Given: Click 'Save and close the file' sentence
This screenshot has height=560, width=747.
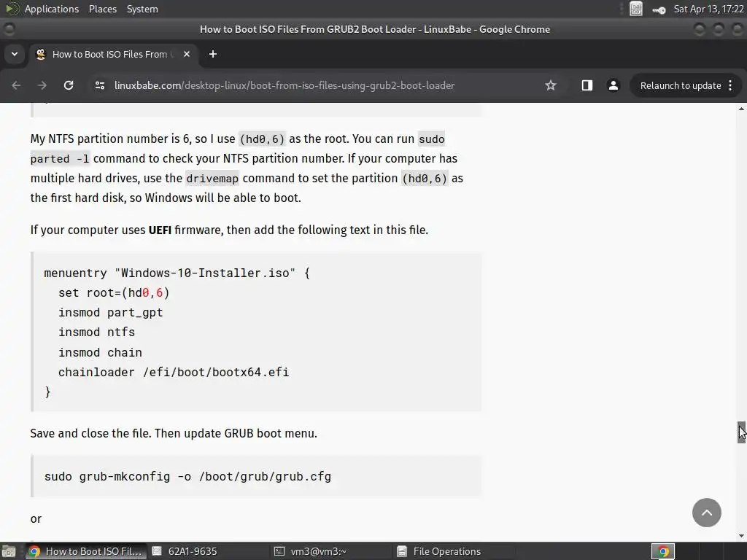Looking at the screenshot, I should pyautogui.click(x=90, y=433).
